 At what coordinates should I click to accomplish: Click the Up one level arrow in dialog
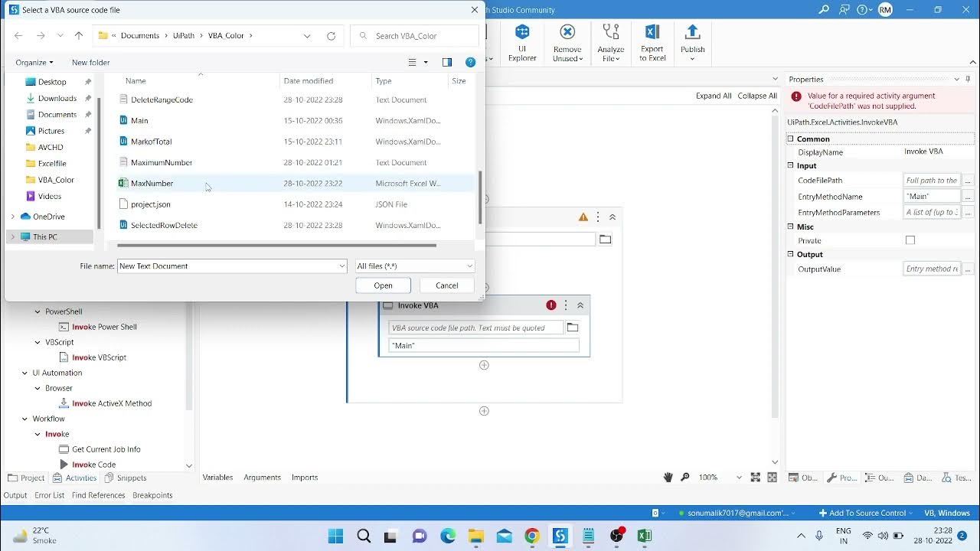(79, 36)
